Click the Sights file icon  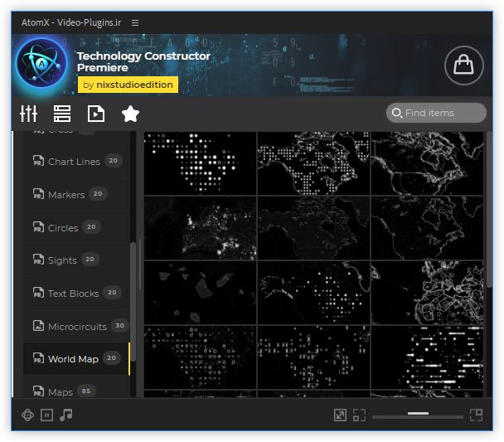coord(38,259)
